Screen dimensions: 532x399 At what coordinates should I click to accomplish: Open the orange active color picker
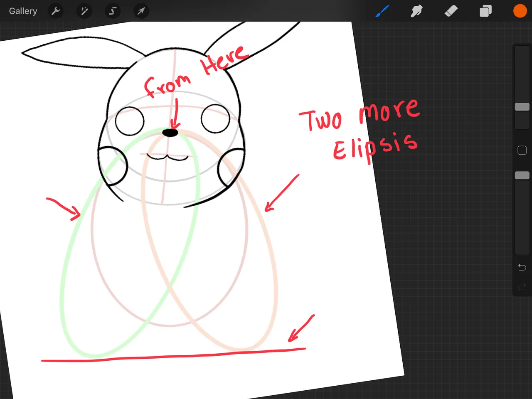pyautogui.click(x=520, y=11)
